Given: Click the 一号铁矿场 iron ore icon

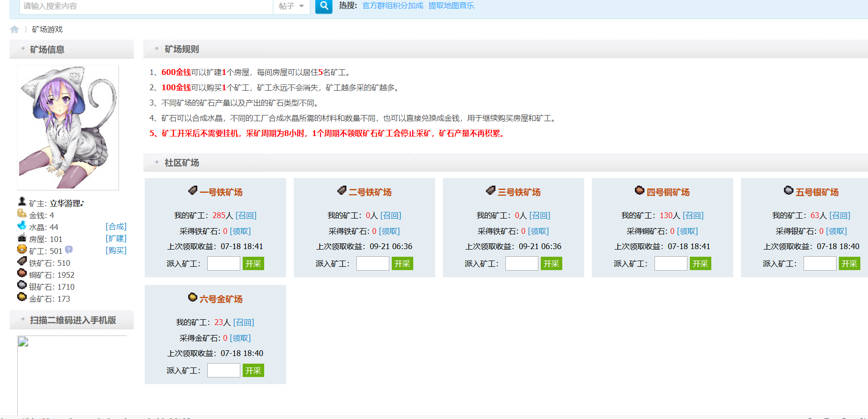Looking at the screenshot, I should (x=193, y=190).
